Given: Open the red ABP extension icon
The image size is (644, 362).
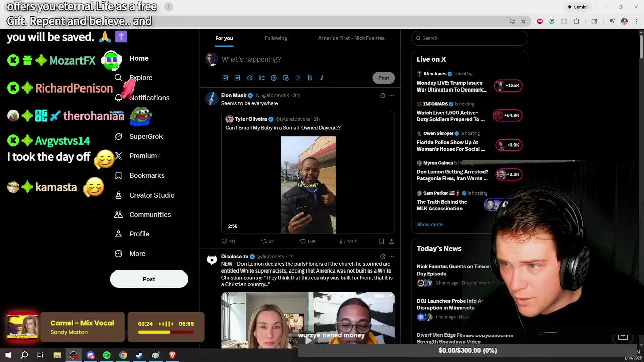Looking at the screenshot, I should coord(540,21).
